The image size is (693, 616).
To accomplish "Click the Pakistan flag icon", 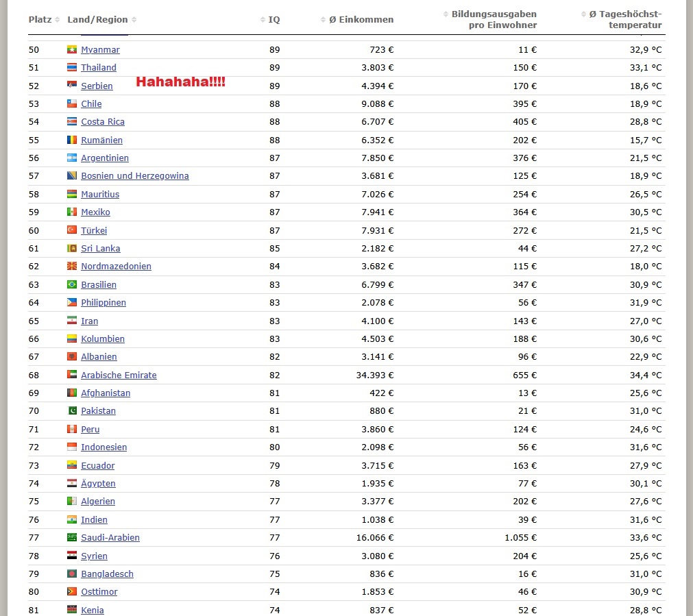I will tap(71, 411).
